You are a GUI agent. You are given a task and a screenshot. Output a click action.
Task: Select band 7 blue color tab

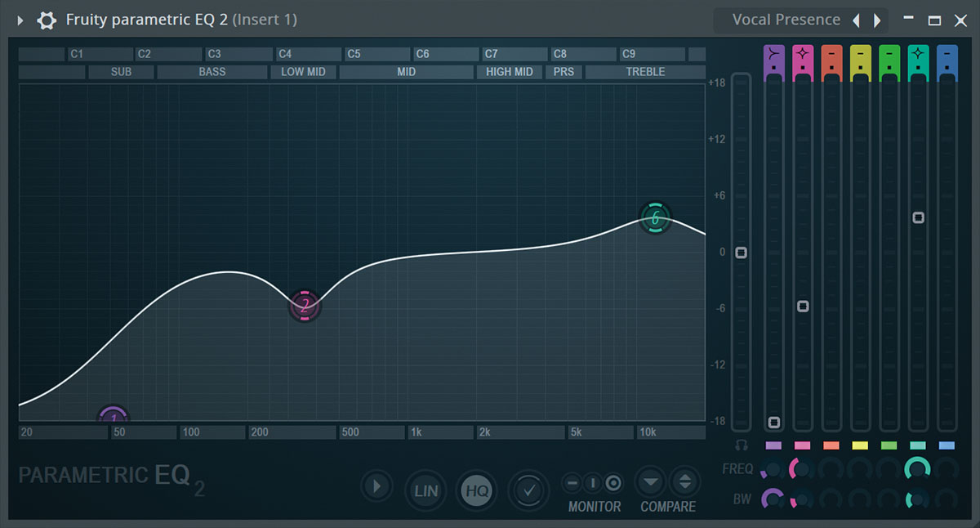pyautogui.click(x=947, y=445)
